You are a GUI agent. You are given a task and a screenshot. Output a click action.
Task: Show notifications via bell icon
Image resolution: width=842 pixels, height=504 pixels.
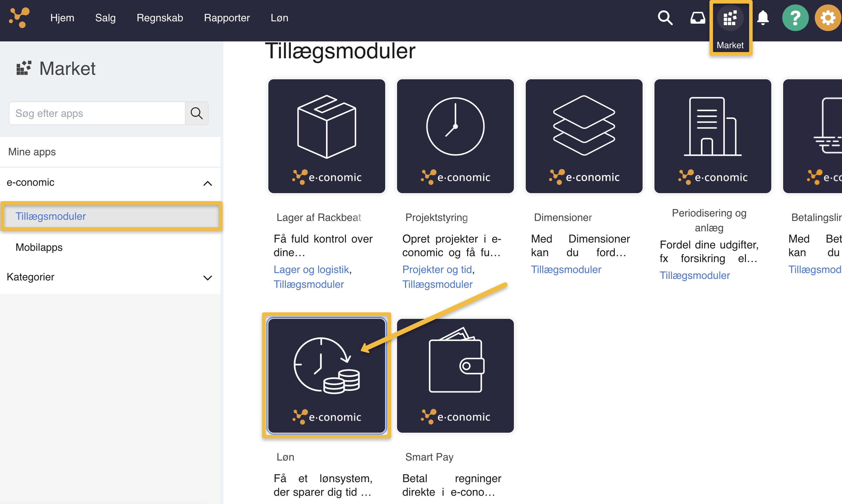point(763,18)
